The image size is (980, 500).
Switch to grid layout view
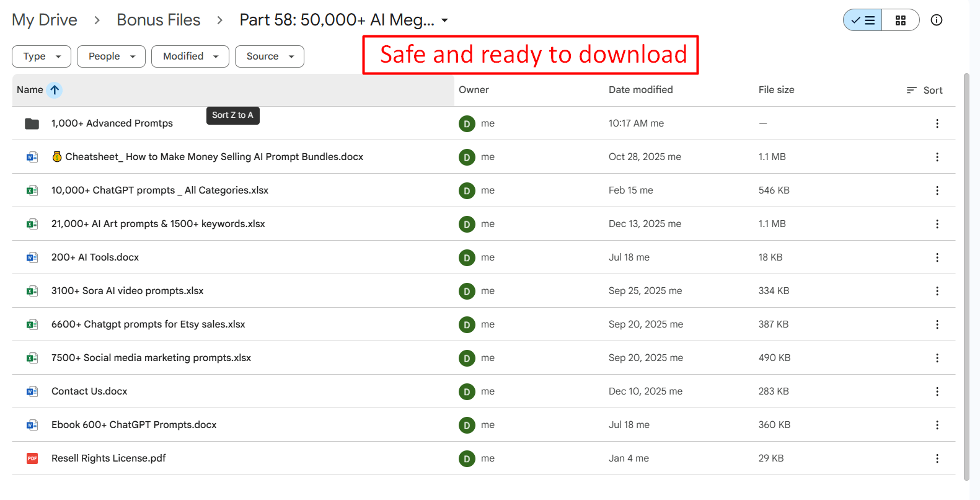coord(901,20)
